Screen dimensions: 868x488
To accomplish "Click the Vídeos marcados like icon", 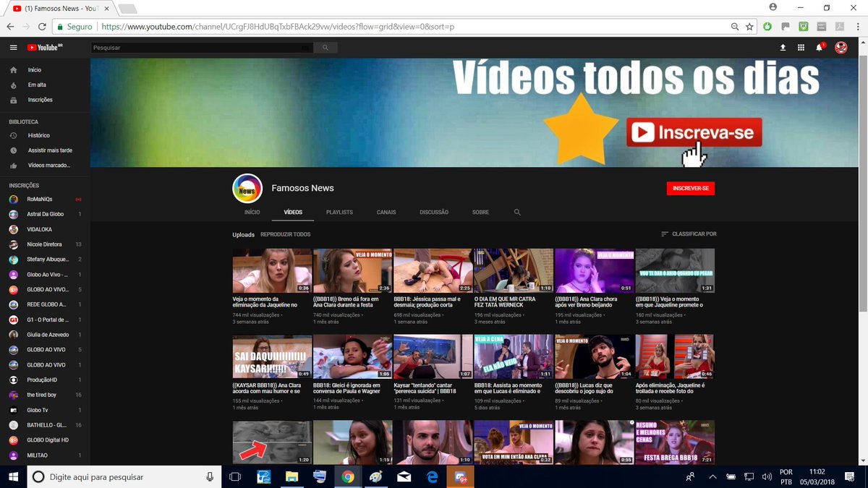I will pyautogui.click(x=13, y=166).
